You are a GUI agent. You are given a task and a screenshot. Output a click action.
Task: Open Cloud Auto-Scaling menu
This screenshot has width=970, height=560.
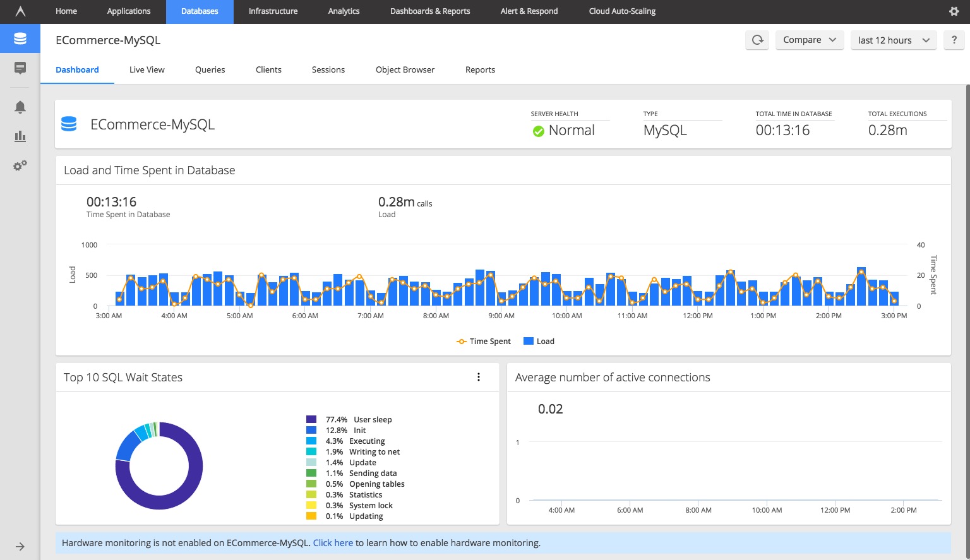click(622, 11)
